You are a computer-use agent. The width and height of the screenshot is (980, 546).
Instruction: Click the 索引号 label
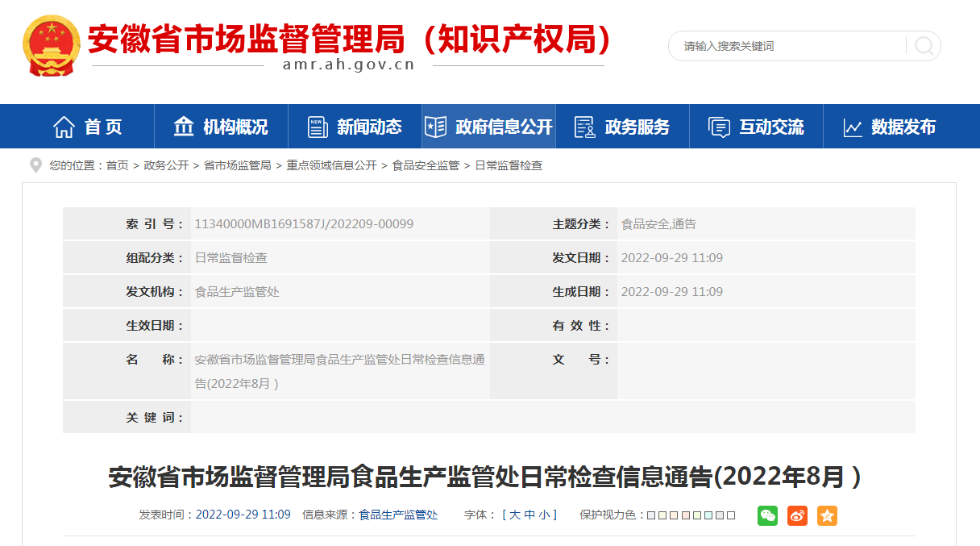coord(154,223)
